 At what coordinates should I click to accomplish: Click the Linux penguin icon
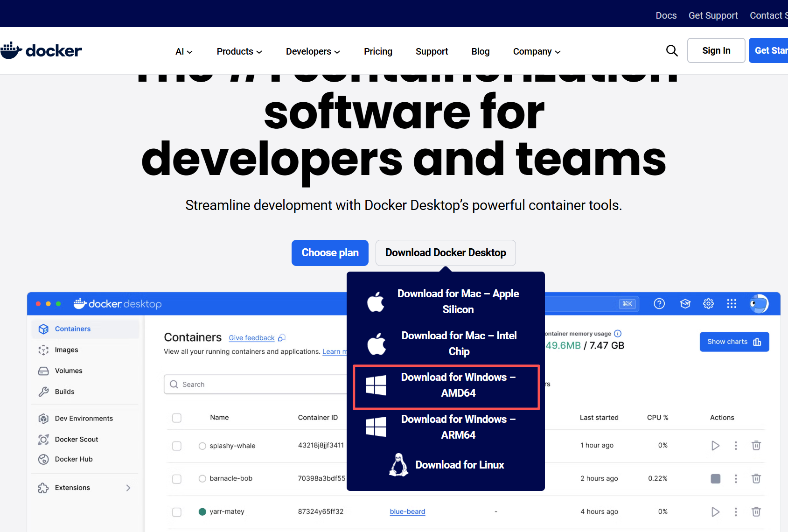399,465
